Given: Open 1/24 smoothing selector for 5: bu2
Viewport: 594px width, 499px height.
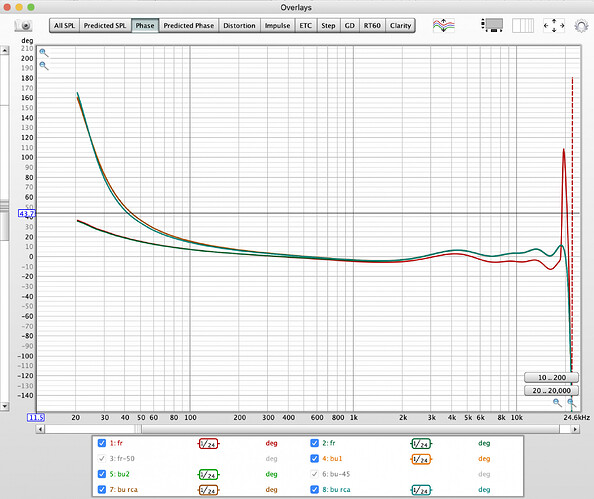Looking at the screenshot, I should coord(208,475).
